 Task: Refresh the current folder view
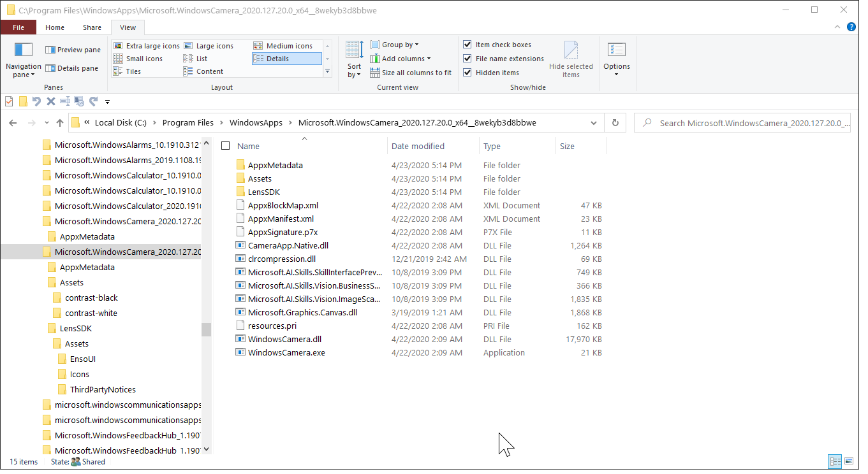(615, 123)
